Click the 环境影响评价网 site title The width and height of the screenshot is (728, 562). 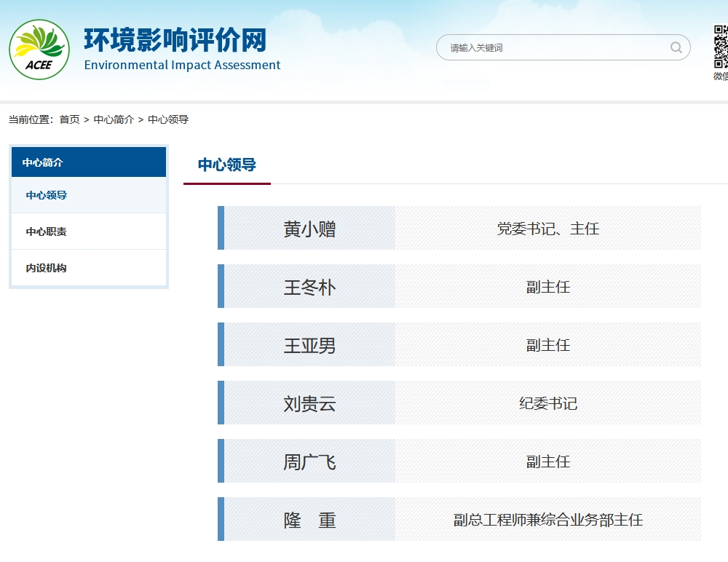point(175,40)
